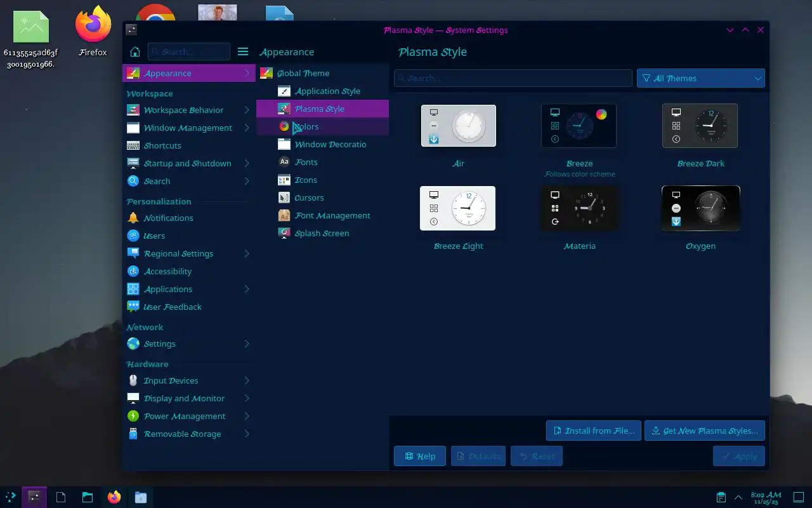Click the Install from File button
812x508 pixels.
click(594, 431)
